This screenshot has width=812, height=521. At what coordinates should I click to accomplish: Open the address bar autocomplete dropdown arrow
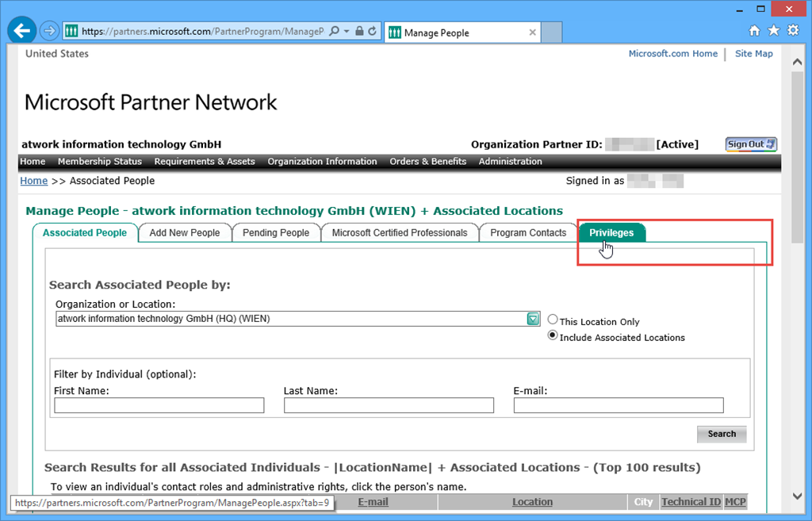[347, 32]
